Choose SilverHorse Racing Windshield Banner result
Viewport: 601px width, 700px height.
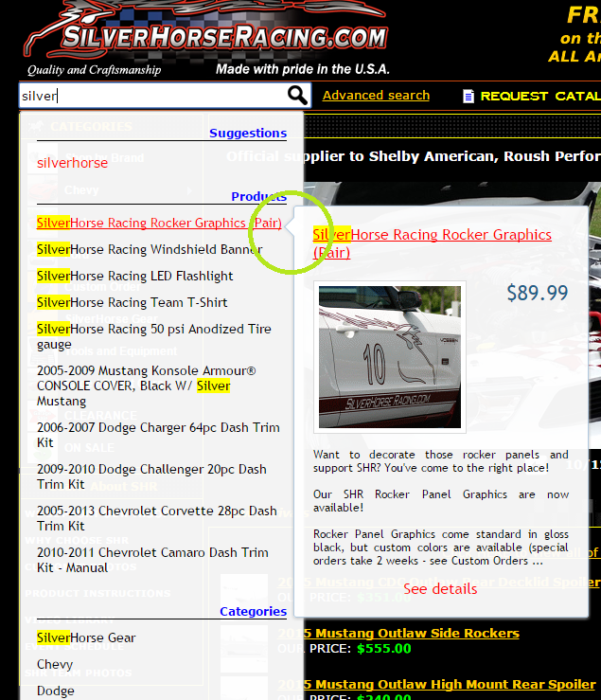pyautogui.click(x=150, y=250)
